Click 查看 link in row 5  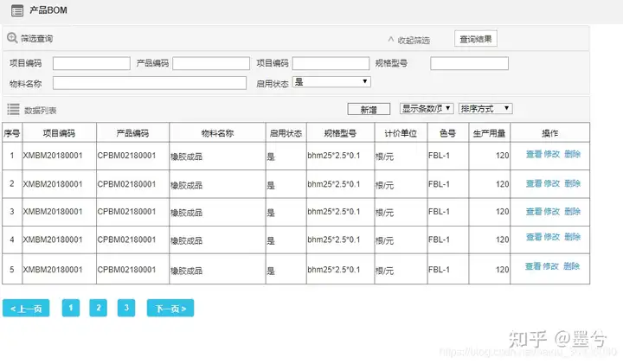click(x=533, y=266)
